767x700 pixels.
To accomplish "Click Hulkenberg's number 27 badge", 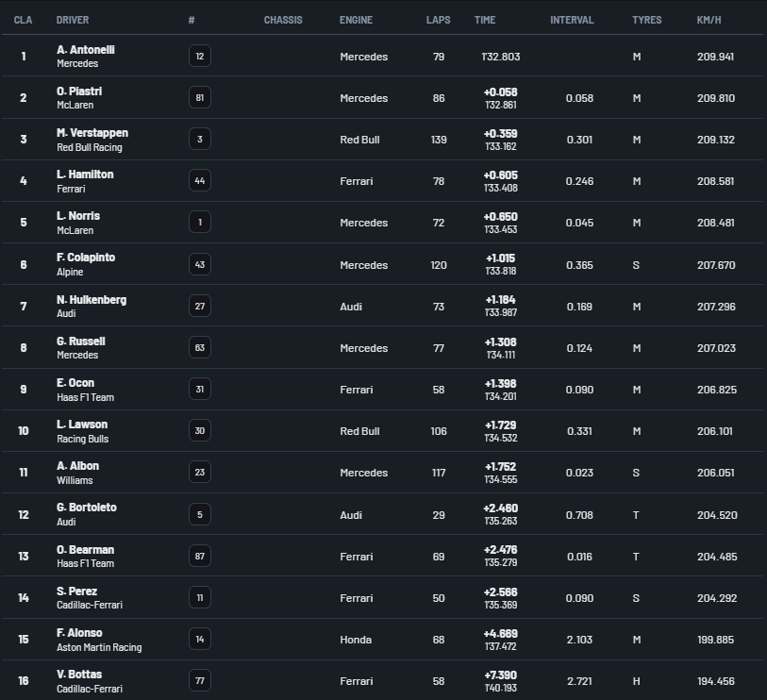I will pyautogui.click(x=200, y=307).
